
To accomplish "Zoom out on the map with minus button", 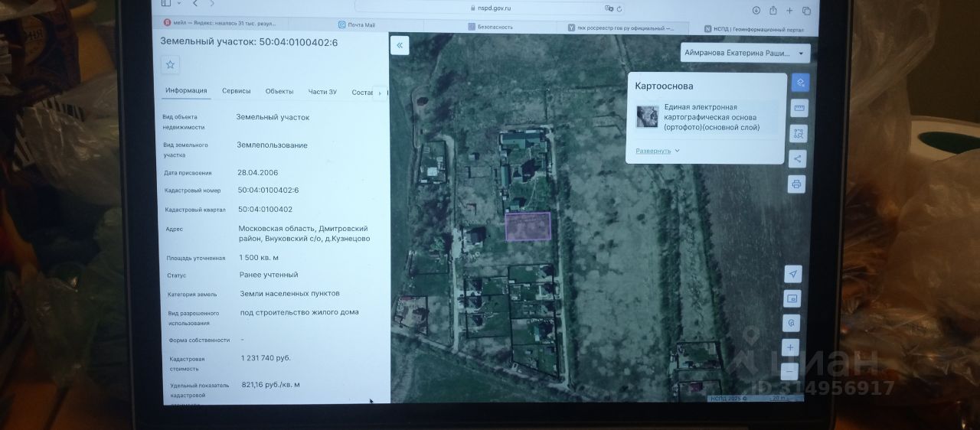I will pos(790,371).
